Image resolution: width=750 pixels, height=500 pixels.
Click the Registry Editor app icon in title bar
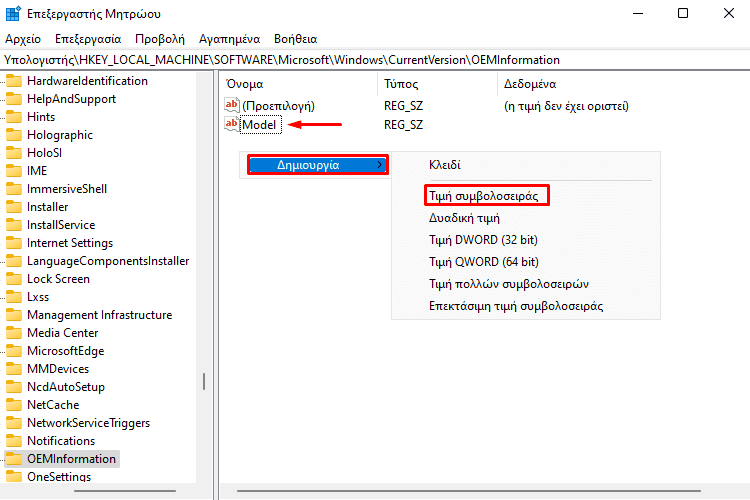coord(13,13)
